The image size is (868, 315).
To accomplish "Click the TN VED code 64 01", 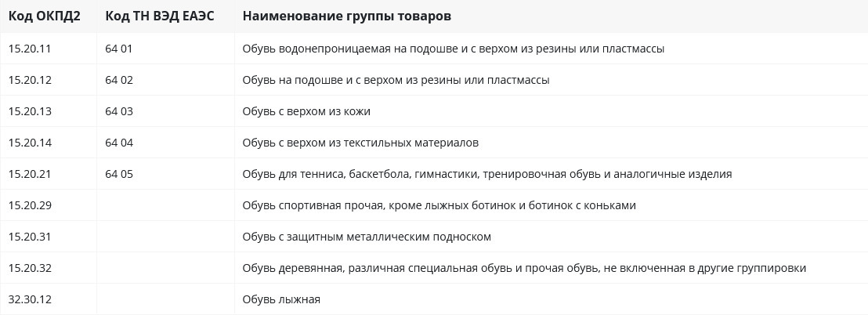I will [x=119, y=49].
